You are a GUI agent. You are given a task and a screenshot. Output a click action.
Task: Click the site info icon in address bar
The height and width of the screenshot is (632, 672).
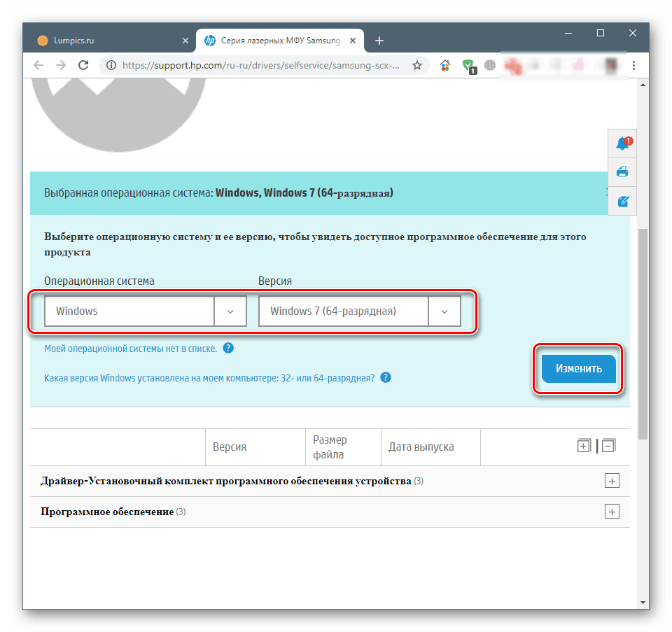[x=111, y=65]
